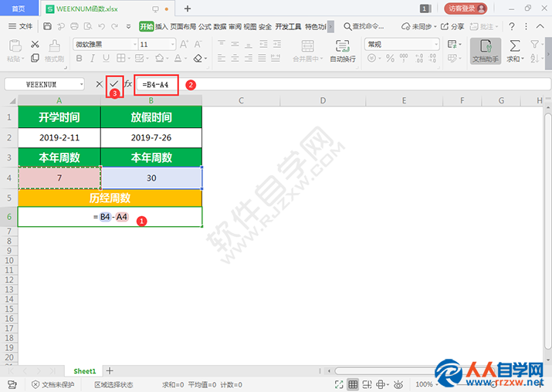Toggle Underline formatting
The image size is (552, 392).
tap(106, 58)
